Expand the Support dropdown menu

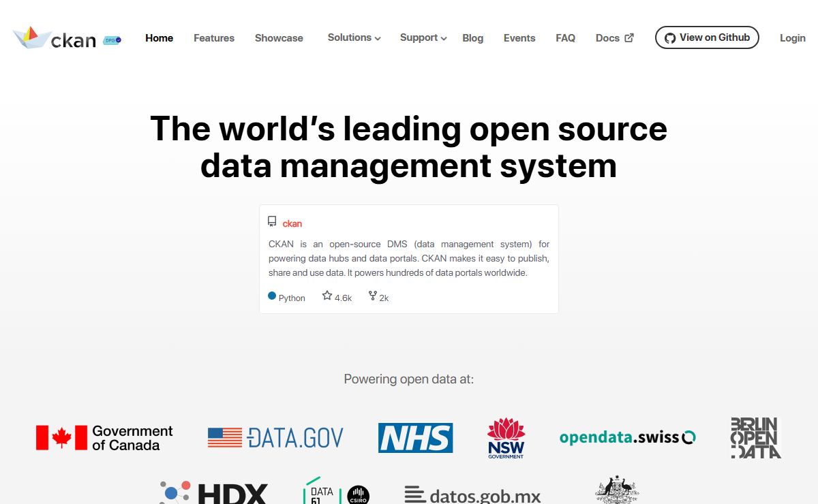tap(423, 38)
